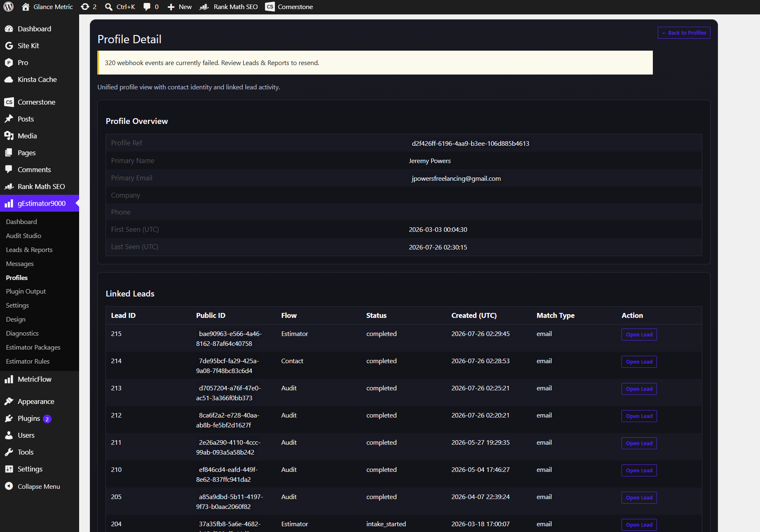Open Messages submenu item
Viewport: 760px width, 532px height.
(x=20, y=264)
